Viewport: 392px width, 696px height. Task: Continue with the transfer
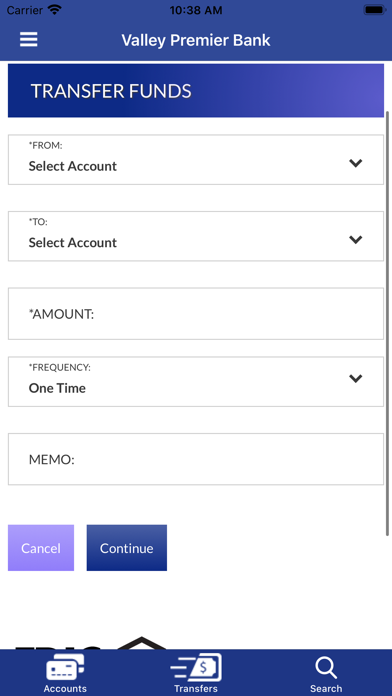(127, 548)
